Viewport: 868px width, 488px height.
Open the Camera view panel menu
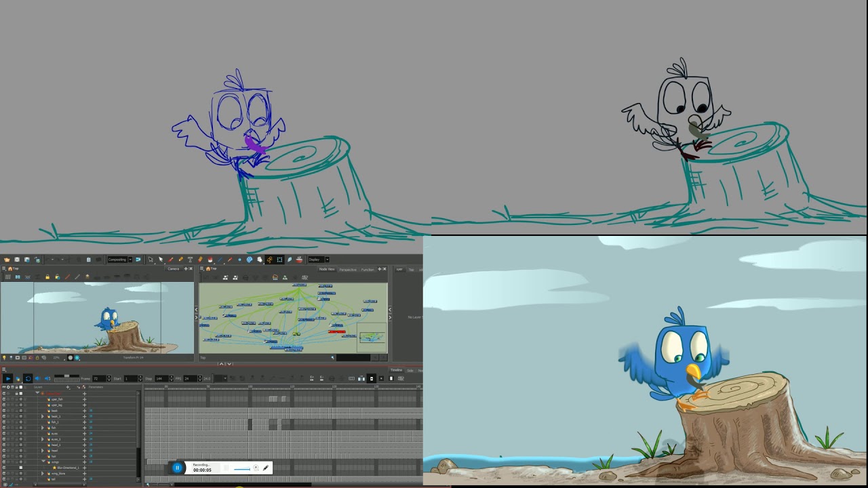3,268
